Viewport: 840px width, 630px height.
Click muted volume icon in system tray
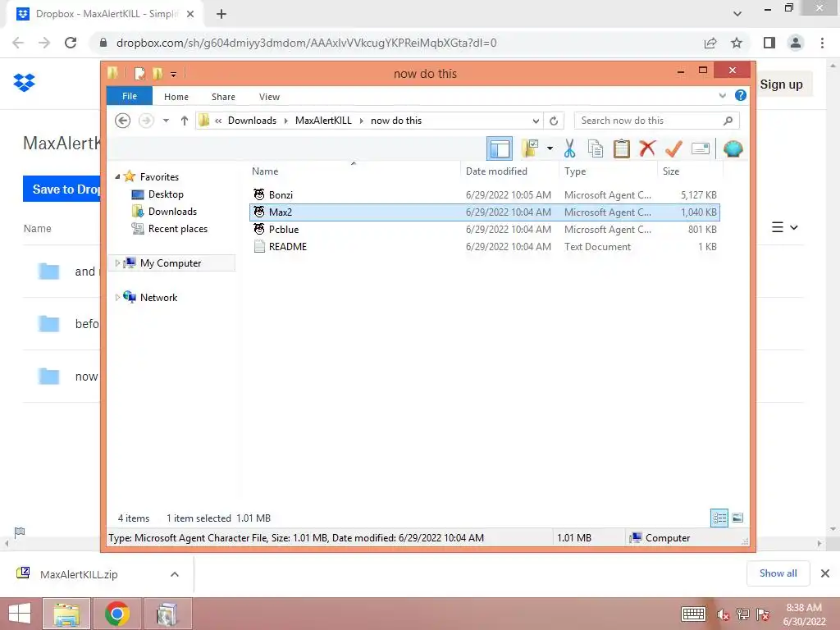[723, 614]
